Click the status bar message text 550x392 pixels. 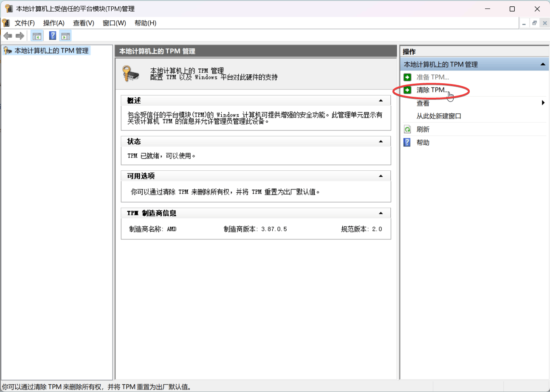(x=96, y=386)
